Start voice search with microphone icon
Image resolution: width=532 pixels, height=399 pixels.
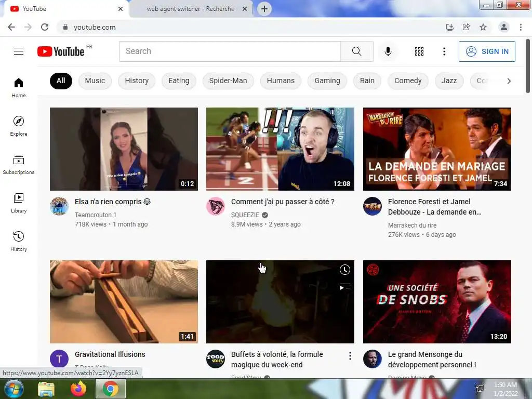[388, 51]
